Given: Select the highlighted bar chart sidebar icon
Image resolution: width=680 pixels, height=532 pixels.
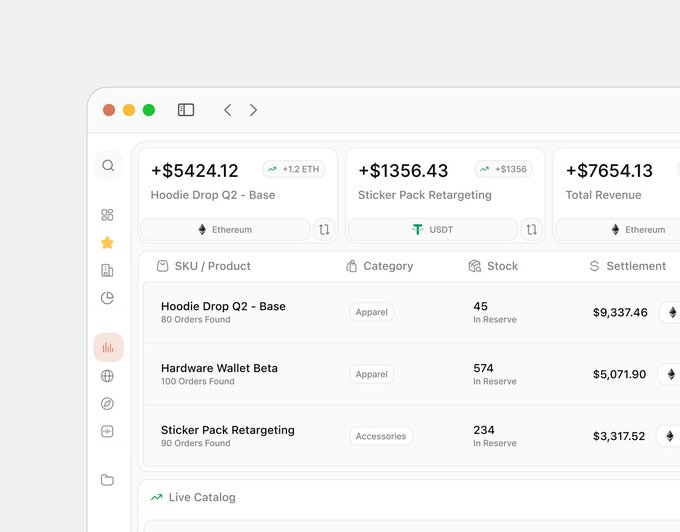Looking at the screenshot, I should 108,347.
